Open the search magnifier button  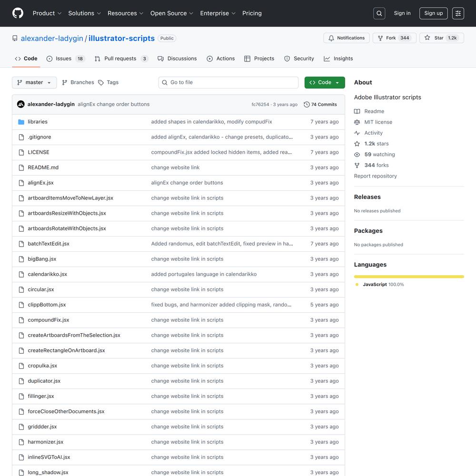coord(379,13)
